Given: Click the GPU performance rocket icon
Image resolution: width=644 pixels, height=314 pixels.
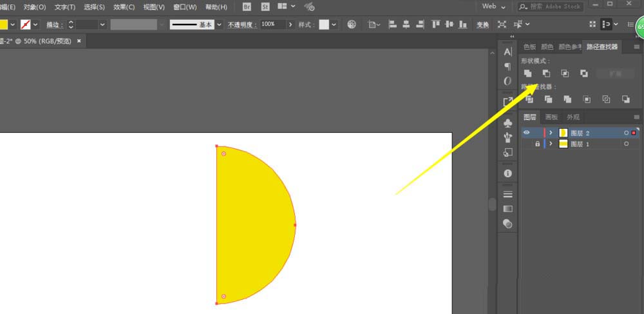Looking at the screenshot, I should (309, 6).
